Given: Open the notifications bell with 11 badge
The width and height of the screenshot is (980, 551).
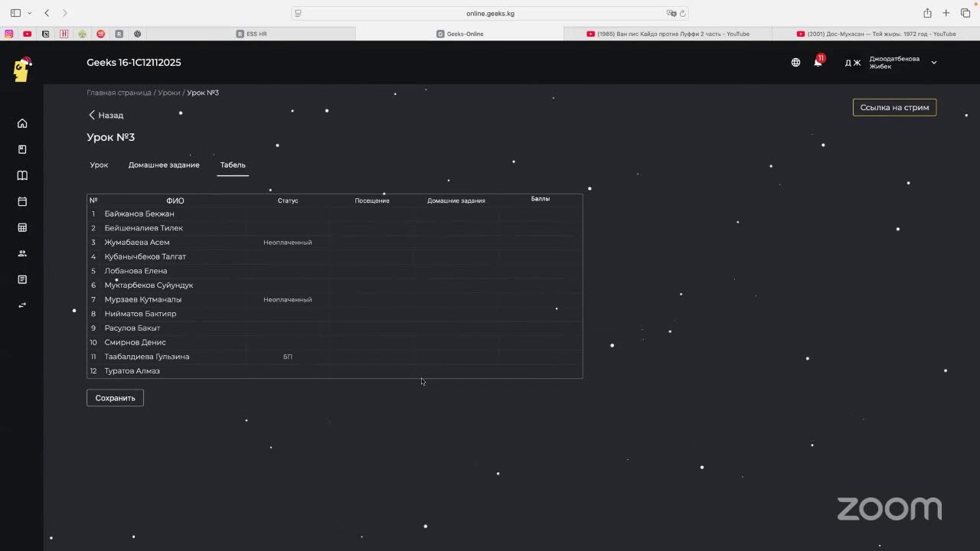Looking at the screenshot, I should pyautogui.click(x=818, y=62).
